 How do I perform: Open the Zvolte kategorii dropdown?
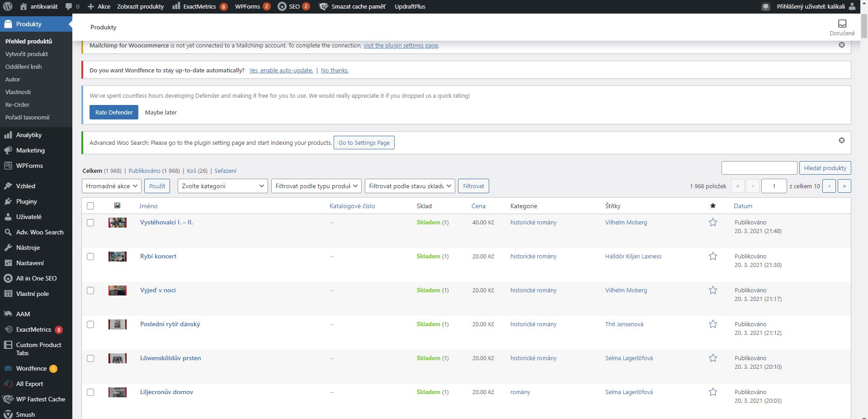point(223,186)
